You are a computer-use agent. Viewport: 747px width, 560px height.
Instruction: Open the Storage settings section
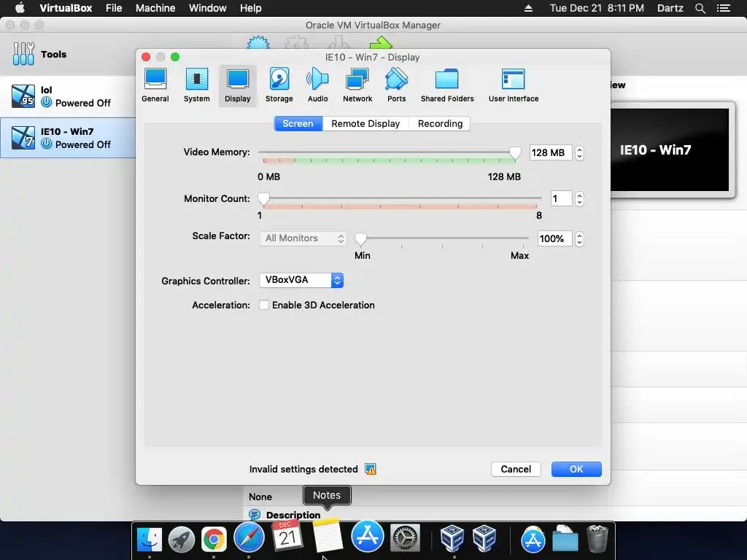point(279,85)
